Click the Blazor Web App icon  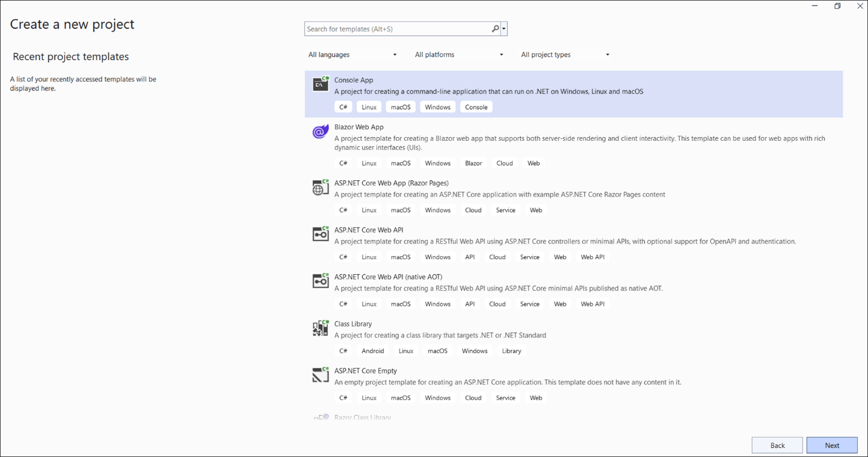(320, 131)
